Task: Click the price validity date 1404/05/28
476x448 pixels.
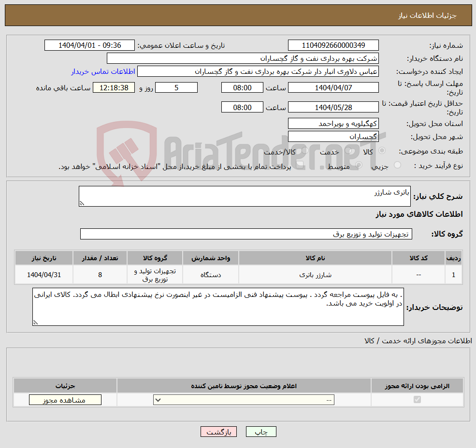Action: 333,107
